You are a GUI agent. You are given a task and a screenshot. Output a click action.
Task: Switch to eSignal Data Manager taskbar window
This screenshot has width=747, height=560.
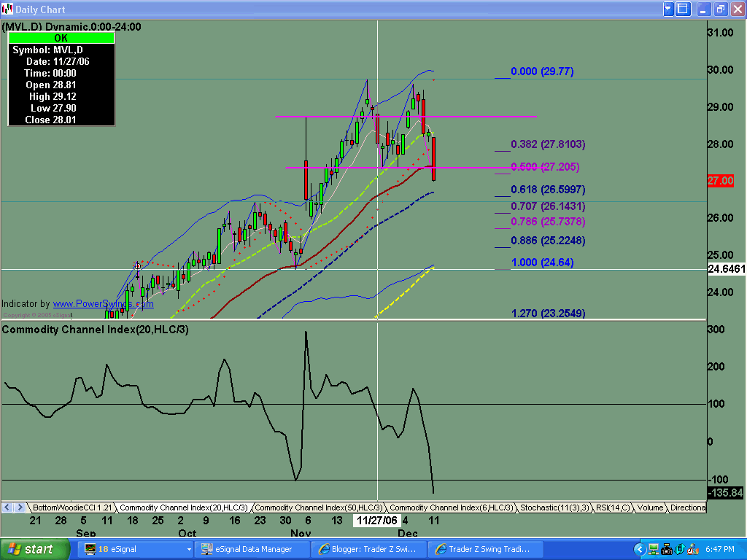coord(252,549)
